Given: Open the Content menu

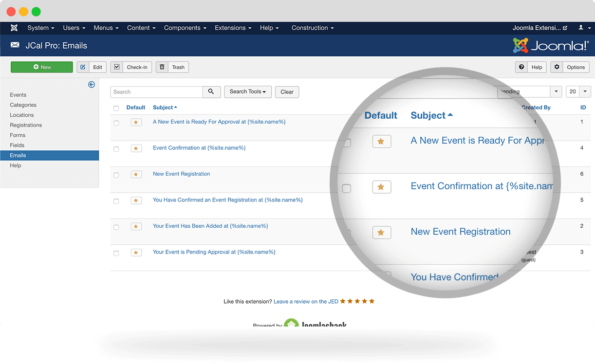Looking at the screenshot, I should pos(141,28).
